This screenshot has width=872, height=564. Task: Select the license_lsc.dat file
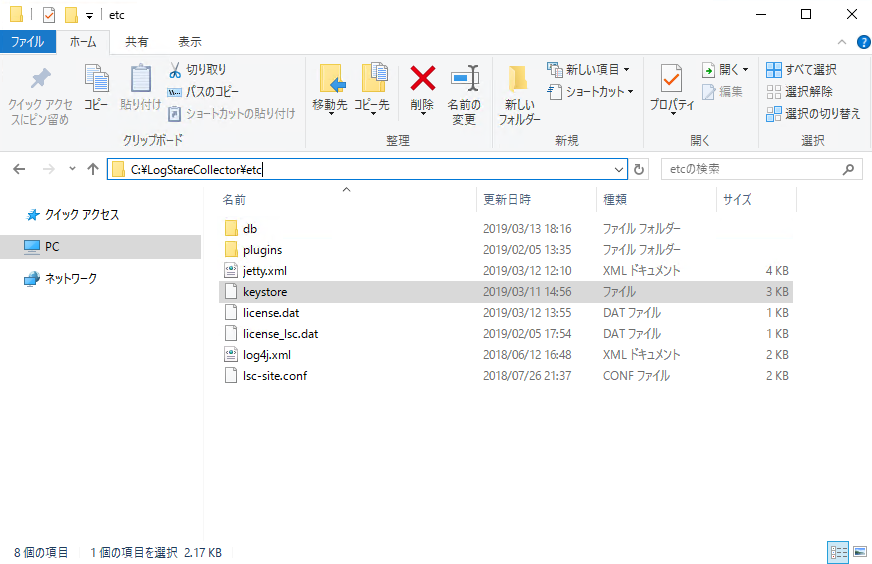506,334
